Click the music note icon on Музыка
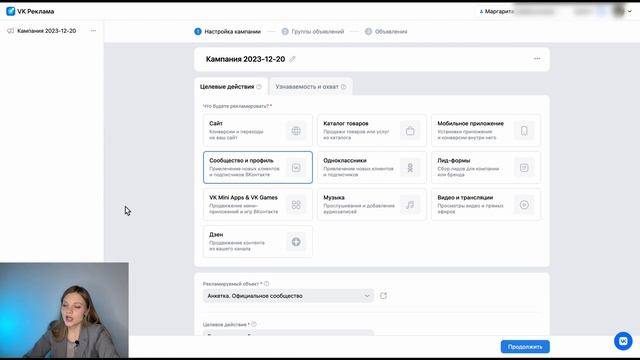 pos(410,204)
